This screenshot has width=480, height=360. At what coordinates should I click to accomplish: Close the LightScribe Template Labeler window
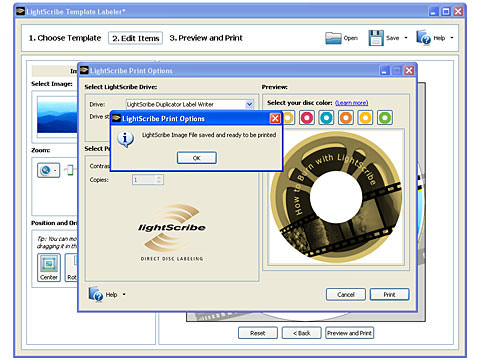click(x=458, y=12)
